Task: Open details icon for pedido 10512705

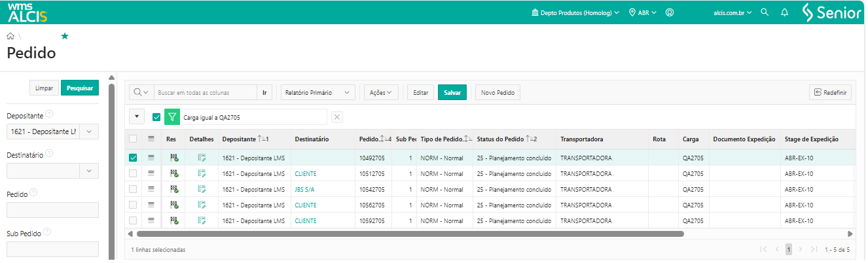Action: point(202,173)
